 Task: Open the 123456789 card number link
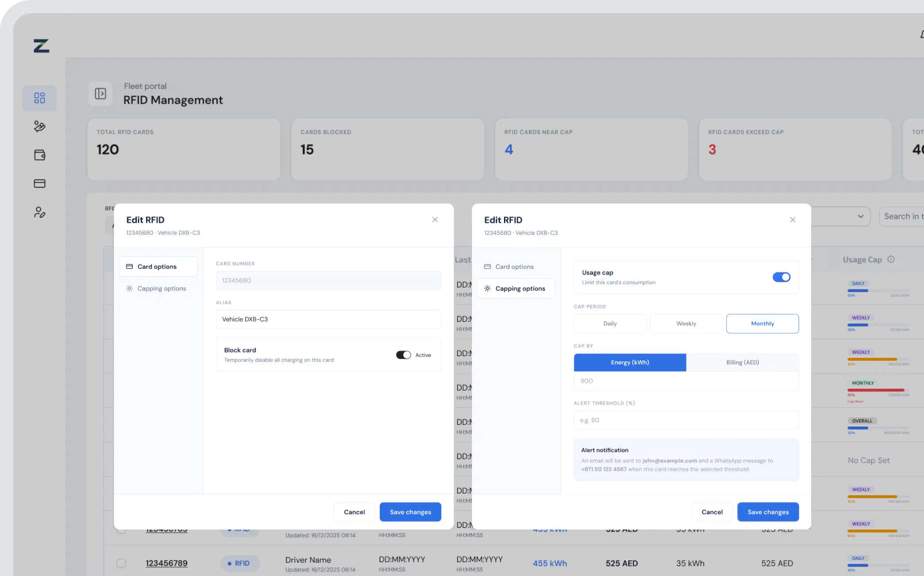click(x=166, y=563)
